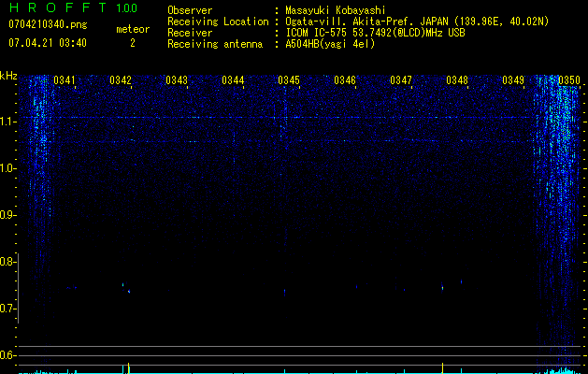Click the Receiving antenna label

pyautogui.click(x=215, y=44)
